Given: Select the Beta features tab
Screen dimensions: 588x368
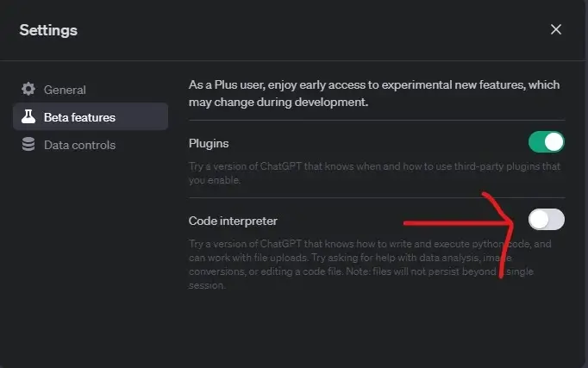Looking at the screenshot, I should pyautogui.click(x=79, y=117).
